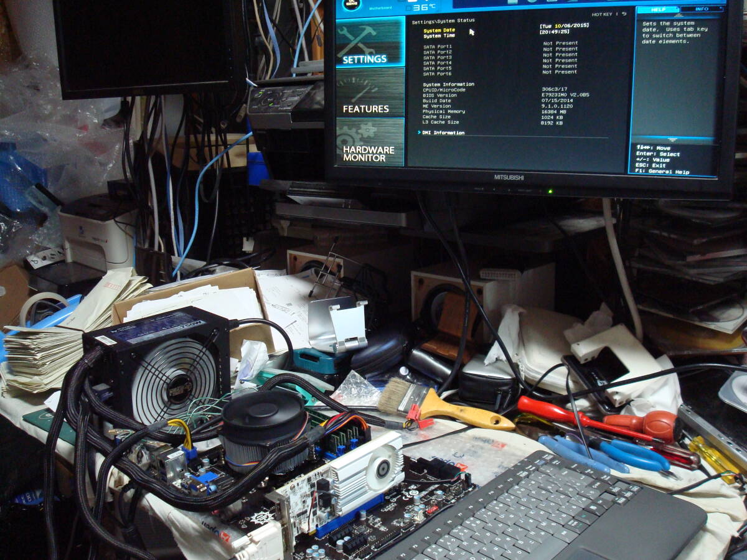Viewport: 747px width, 560px height.
Task: Click the ESC: Exit hint
Action: [x=651, y=166]
